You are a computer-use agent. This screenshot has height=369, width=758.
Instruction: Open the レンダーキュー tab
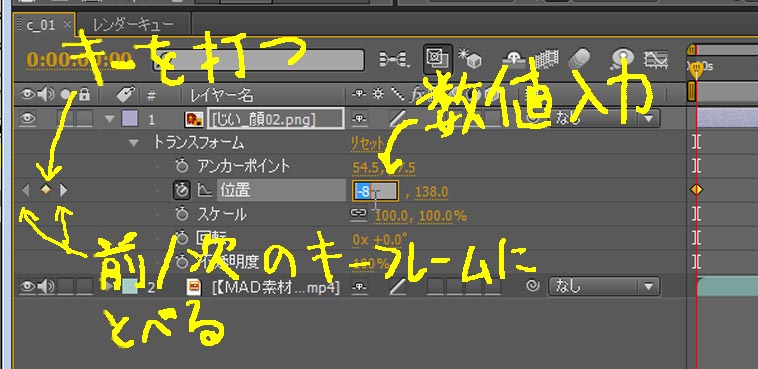click(x=133, y=24)
